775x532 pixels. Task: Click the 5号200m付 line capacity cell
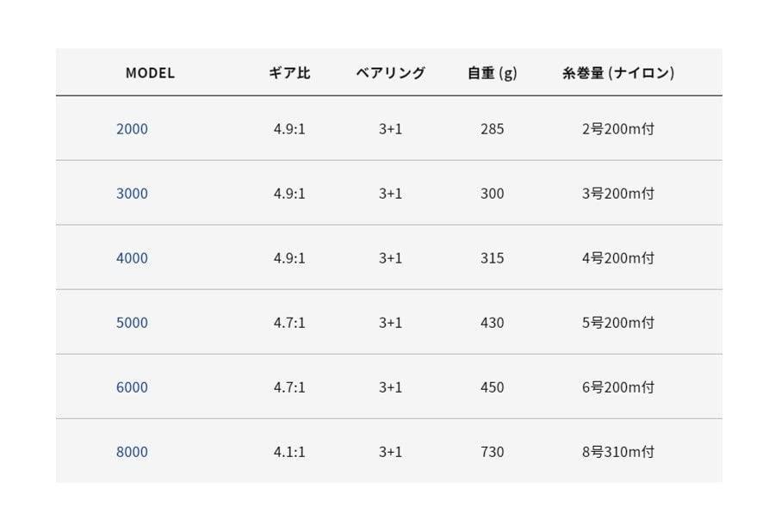pyautogui.click(x=617, y=323)
